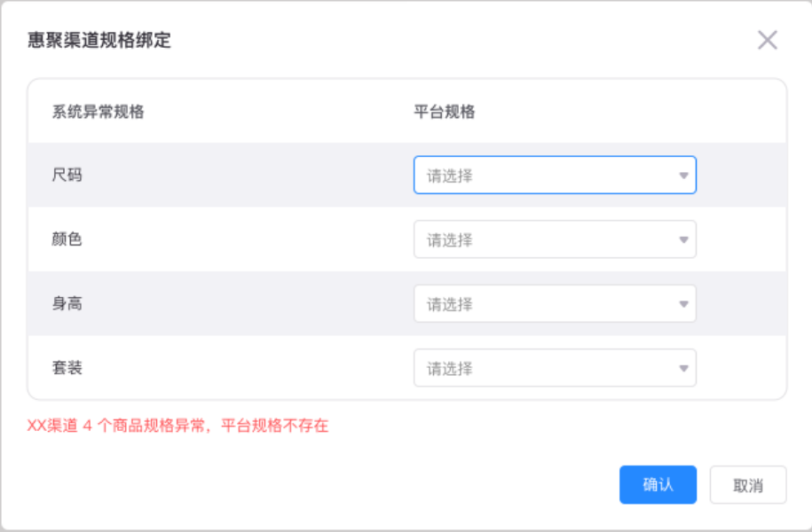
Task: Click the 系统异常规格 column header
Action: pos(98,111)
